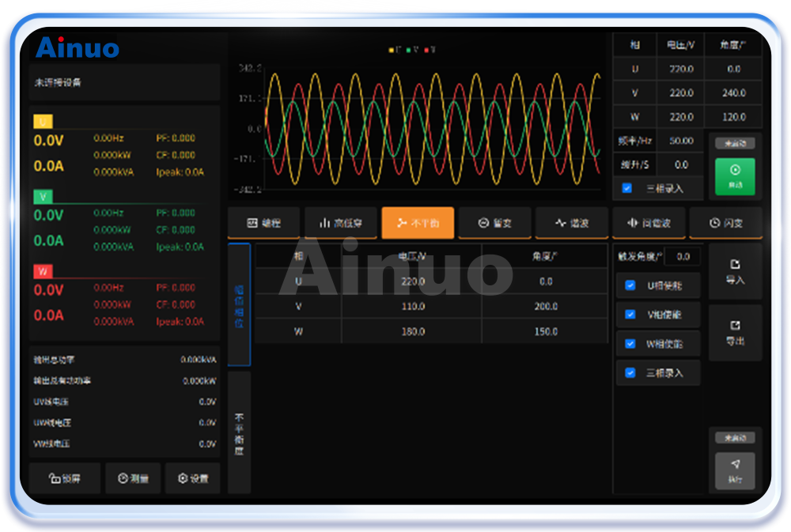Click the lock screen (锁屏) button
Viewport: 791px width, 532px height.
[65, 478]
